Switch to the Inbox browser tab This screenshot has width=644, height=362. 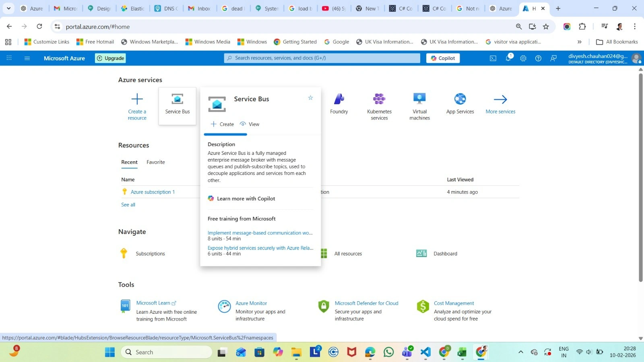pyautogui.click(x=200, y=8)
